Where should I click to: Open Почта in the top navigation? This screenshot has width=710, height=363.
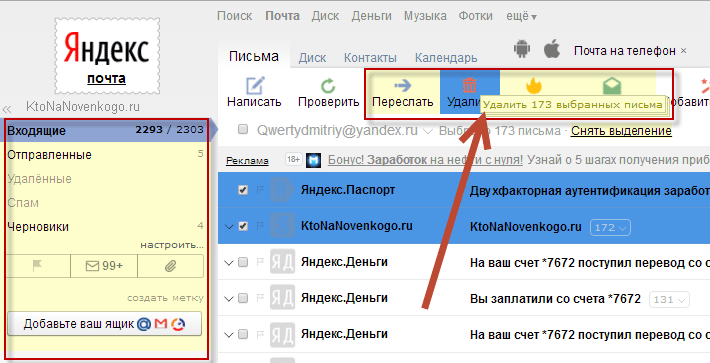click(x=282, y=16)
